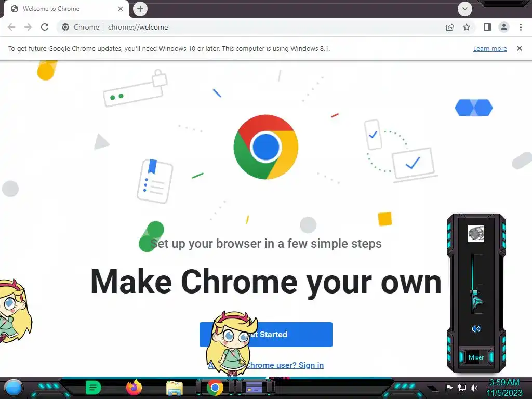Mute sound via volume panel speaker icon
Viewport: 532px width, 399px height.
pyautogui.click(x=476, y=329)
